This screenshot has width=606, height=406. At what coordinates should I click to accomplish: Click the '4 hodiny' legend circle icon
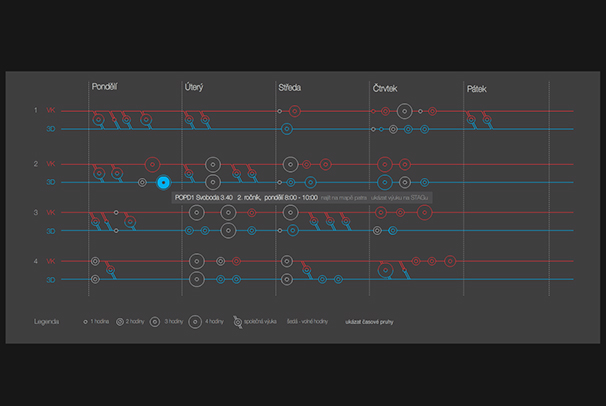click(197, 323)
